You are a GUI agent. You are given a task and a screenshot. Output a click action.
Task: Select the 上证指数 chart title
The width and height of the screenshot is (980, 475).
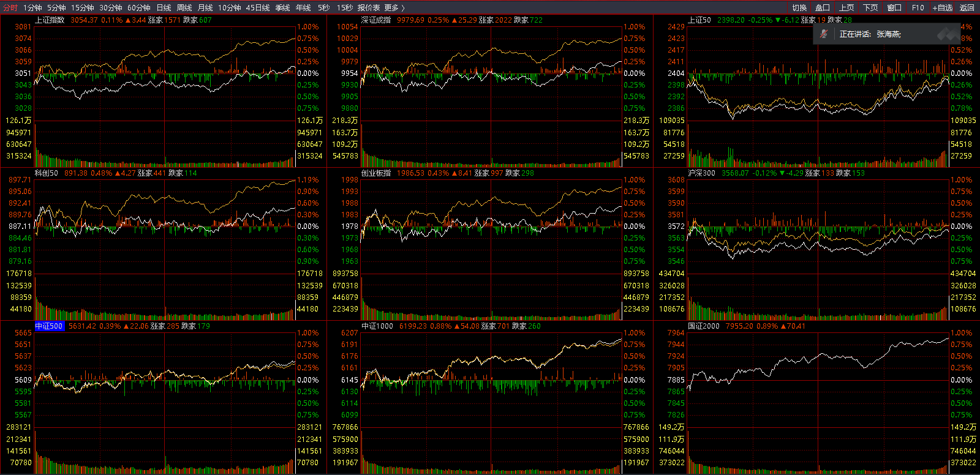point(50,20)
